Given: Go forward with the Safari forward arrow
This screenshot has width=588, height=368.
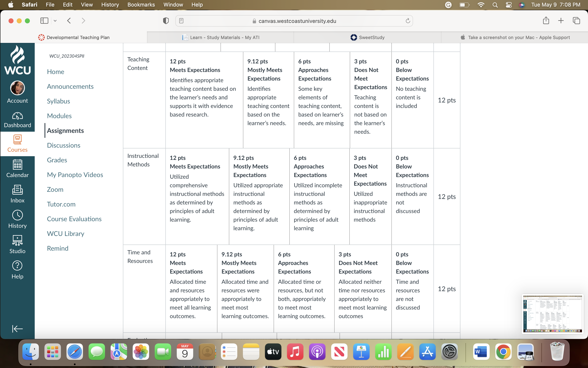Looking at the screenshot, I should coord(83,21).
